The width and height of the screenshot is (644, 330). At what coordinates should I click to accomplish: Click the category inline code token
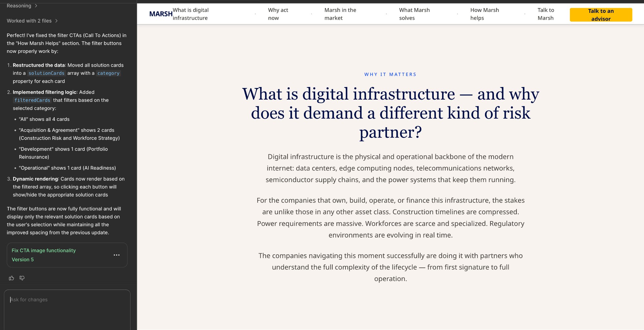point(109,73)
